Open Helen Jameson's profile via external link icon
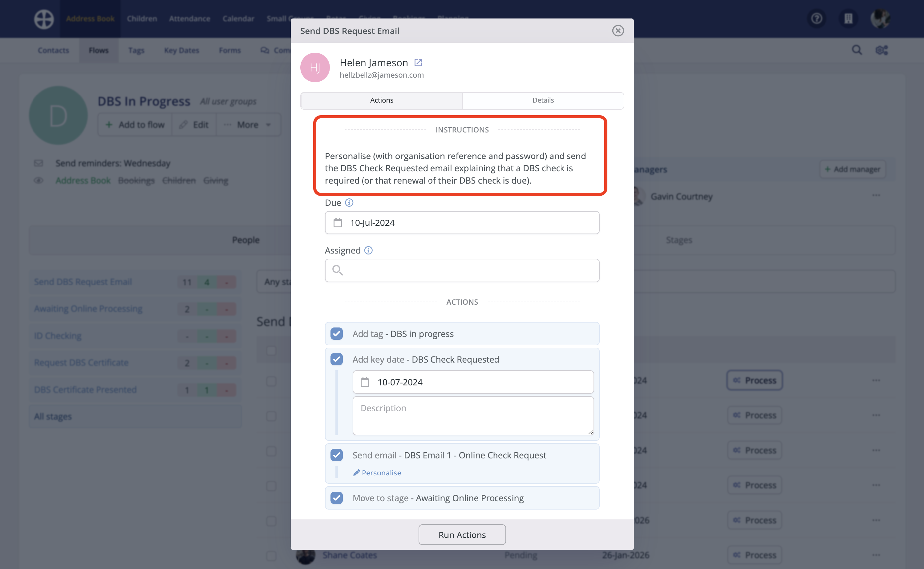924x569 pixels. click(418, 63)
